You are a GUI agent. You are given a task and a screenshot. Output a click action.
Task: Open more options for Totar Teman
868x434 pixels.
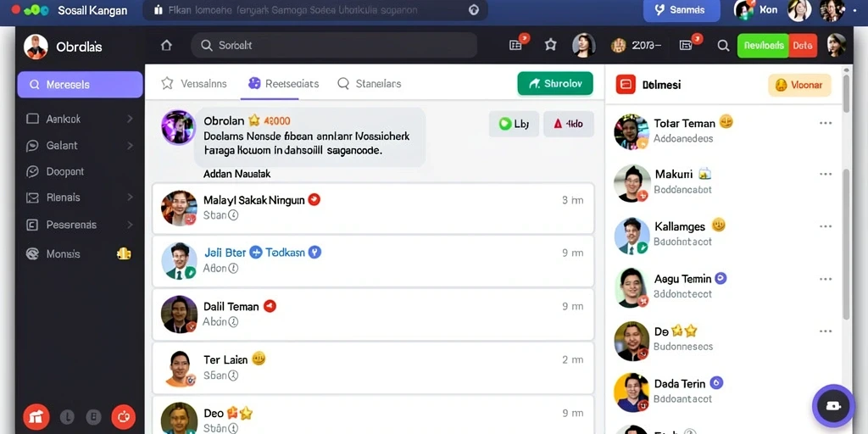click(826, 123)
